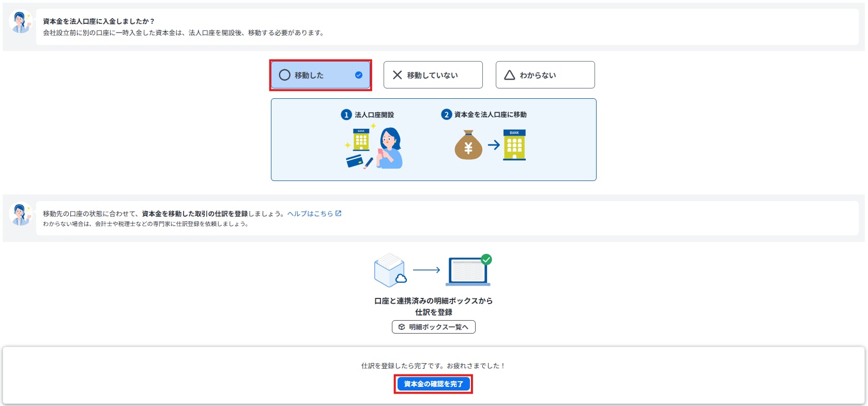
Task: Click the external link icon beside ヘルプはこちら
Action: 338,213
